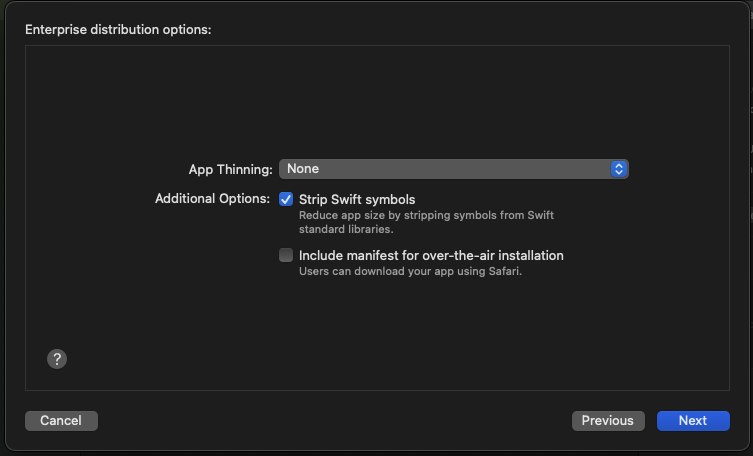Viewport: 753px width, 456px height.
Task: Go back with the Previous button
Action: point(607,420)
